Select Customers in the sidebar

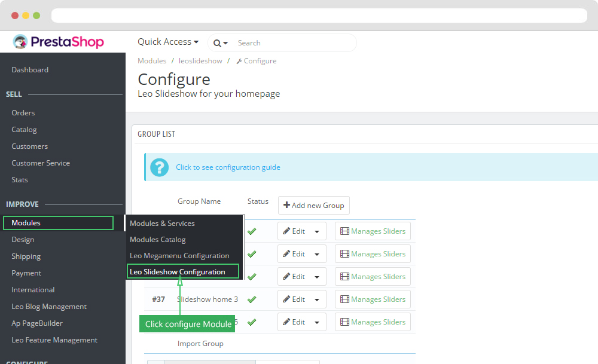tap(30, 146)
